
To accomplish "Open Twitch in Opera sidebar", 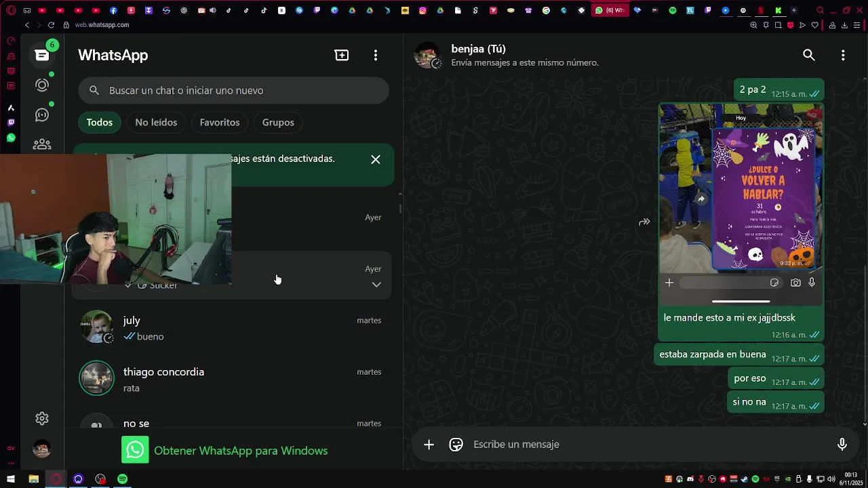I will (11, 123).
